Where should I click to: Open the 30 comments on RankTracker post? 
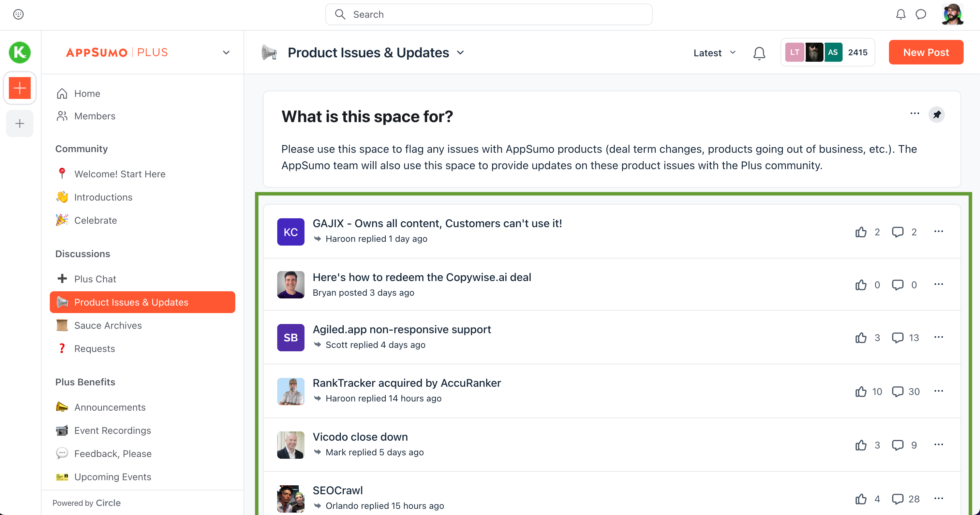coord(905,392)
